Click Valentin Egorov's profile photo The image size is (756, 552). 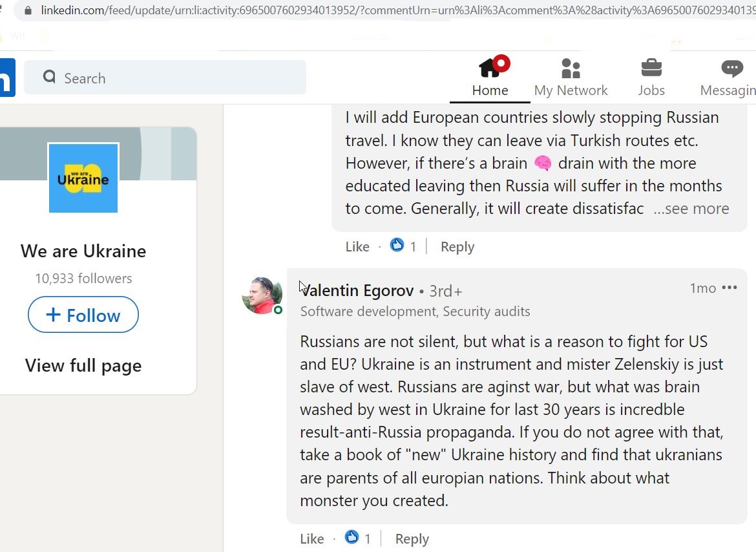[x=262, y=295]
